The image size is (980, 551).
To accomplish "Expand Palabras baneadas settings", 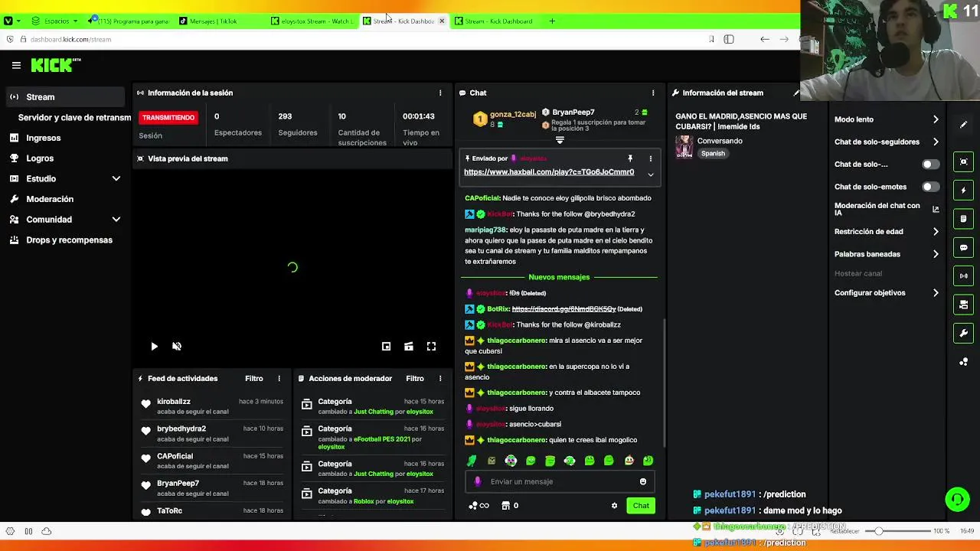I will [887, 254].
